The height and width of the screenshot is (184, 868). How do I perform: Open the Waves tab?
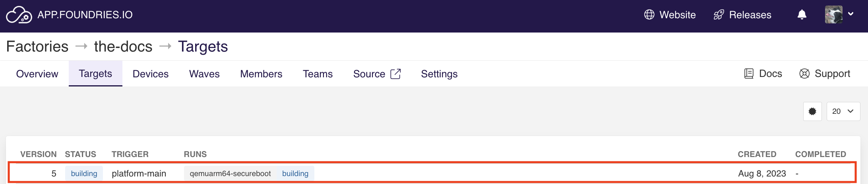point(204,74)
